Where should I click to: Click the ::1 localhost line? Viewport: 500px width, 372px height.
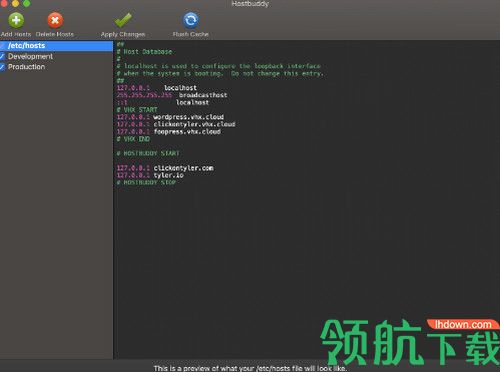tap(163, 103)
